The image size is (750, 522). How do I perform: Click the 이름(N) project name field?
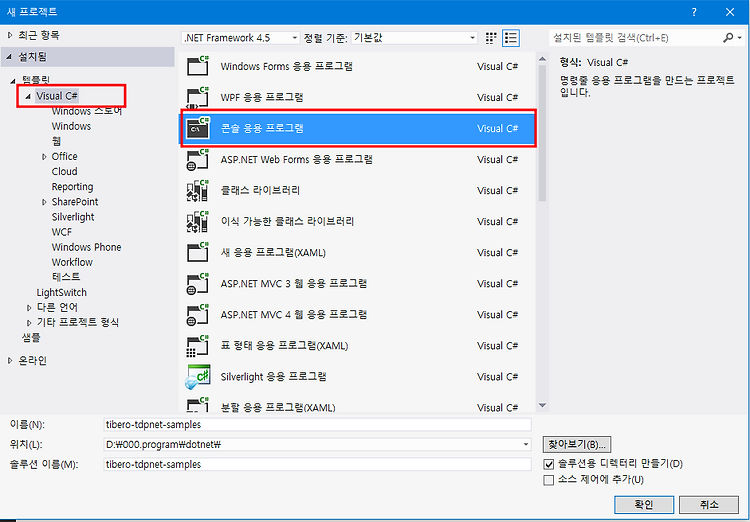pos(317,424)
